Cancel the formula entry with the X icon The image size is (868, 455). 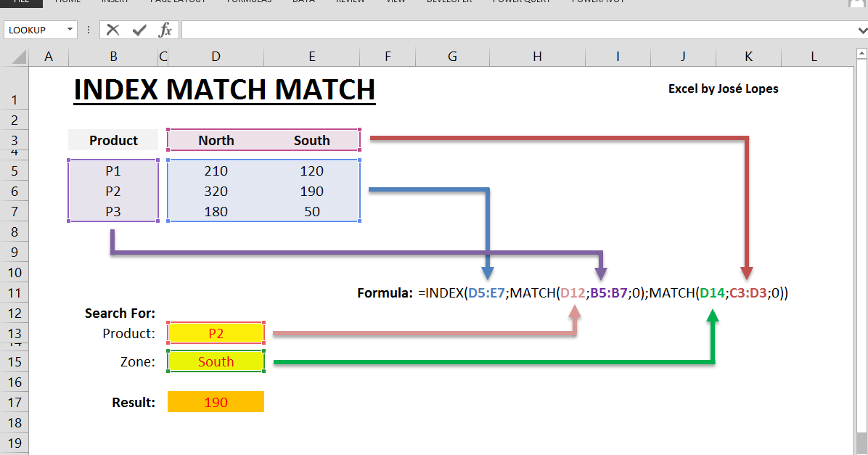[112, 30]
